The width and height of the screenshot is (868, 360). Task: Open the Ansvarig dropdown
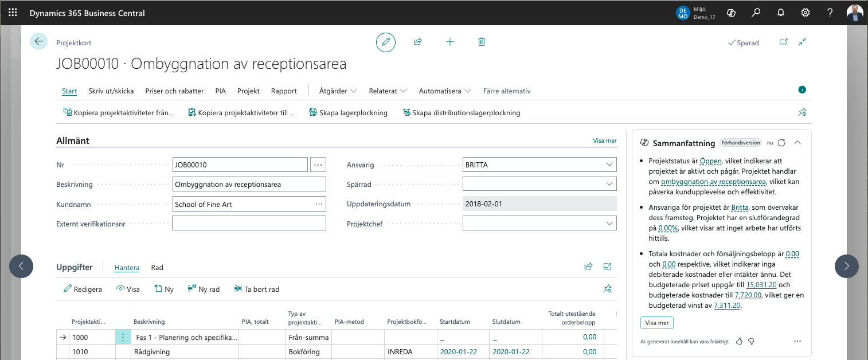(x=609, y=165)
